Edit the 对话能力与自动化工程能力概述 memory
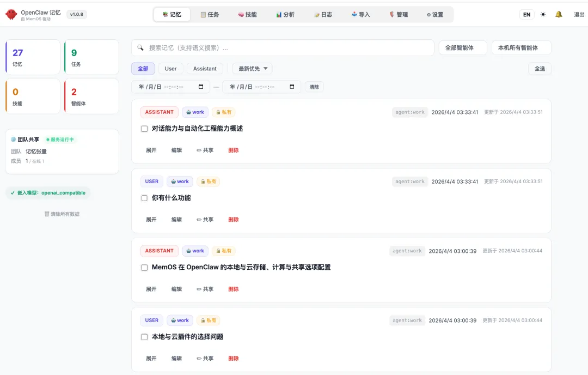Viewport: 588px width, 375px height. pos(176,150)
